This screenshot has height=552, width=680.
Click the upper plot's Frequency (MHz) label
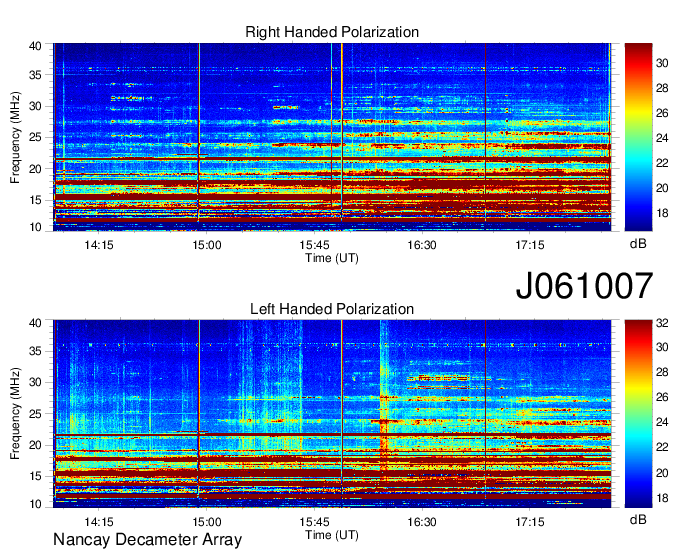click(x=16, y=137)
